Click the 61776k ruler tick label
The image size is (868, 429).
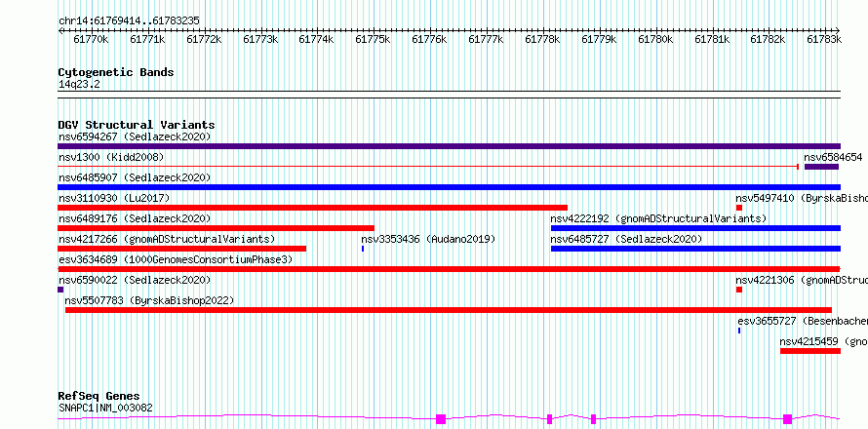coord(429,39)
